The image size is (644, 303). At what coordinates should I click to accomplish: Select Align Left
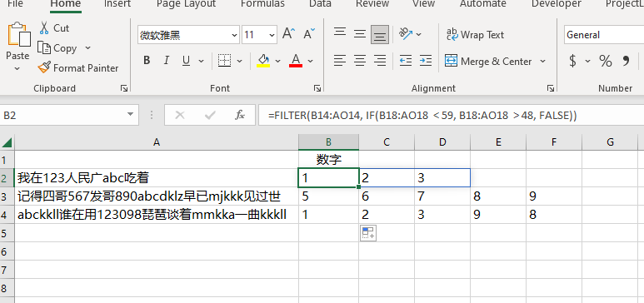pos(340,61)
